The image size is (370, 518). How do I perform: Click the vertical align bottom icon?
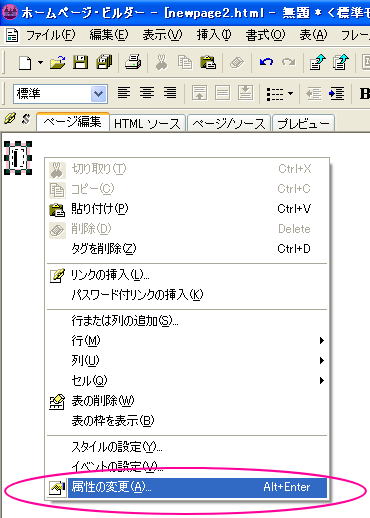[x=245, y=93]
